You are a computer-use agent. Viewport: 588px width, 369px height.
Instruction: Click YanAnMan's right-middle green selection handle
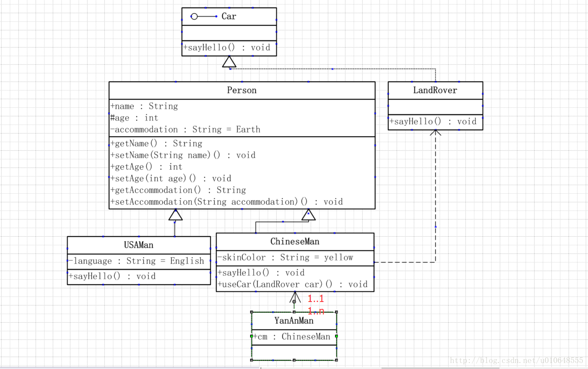[x=337, y=336]
